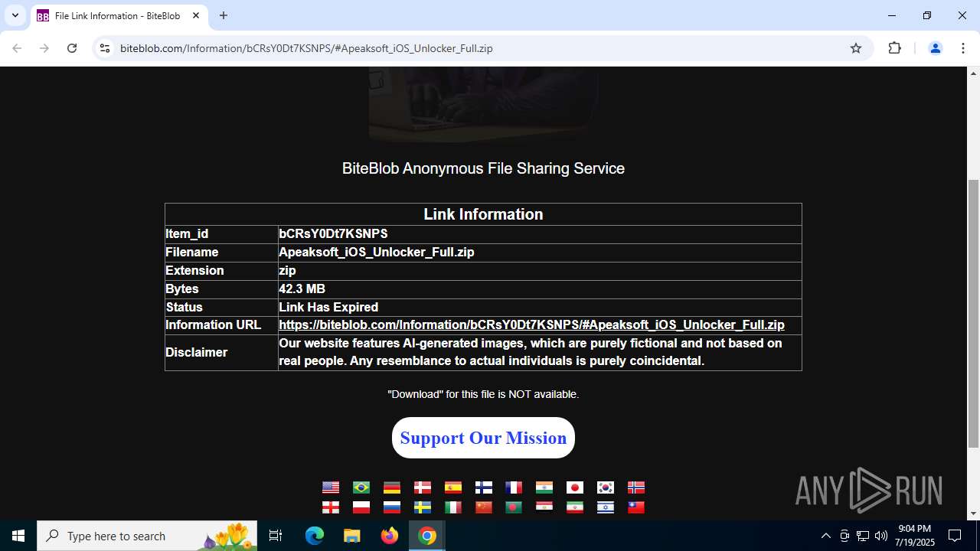Select the Israel flag language

click(606, 507)
